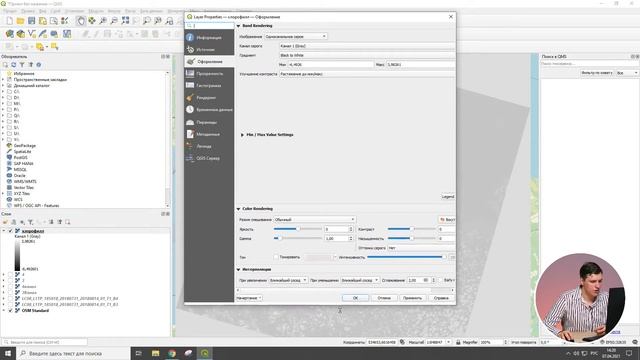Toggle the Тонировать colorize checkbox

[276, 257]
